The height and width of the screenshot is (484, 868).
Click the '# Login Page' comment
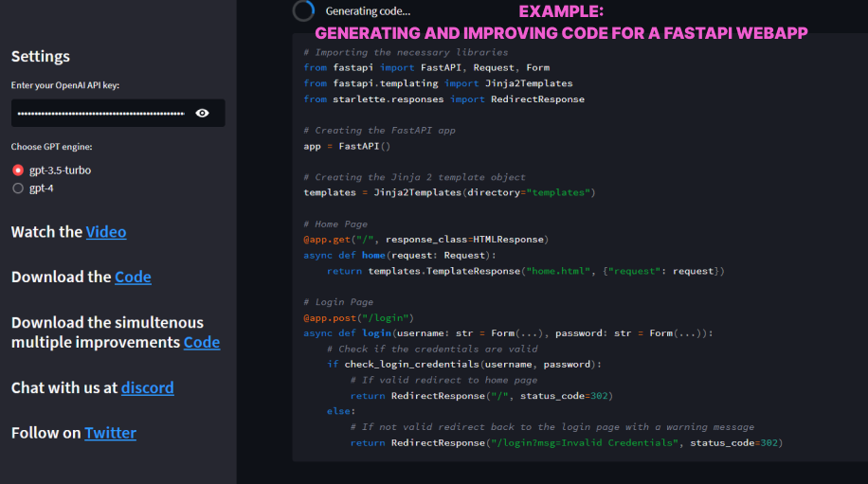coord(338,302)
